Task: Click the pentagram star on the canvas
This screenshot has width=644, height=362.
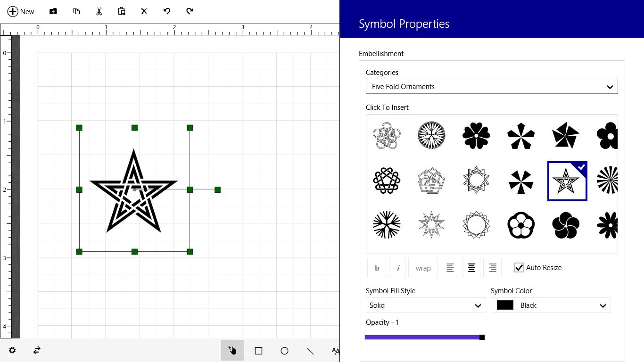Action: [133, 191]
